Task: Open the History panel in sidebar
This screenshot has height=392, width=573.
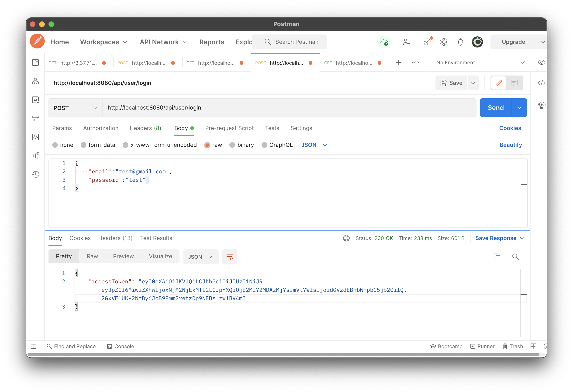Action: (x=35, y=174)
